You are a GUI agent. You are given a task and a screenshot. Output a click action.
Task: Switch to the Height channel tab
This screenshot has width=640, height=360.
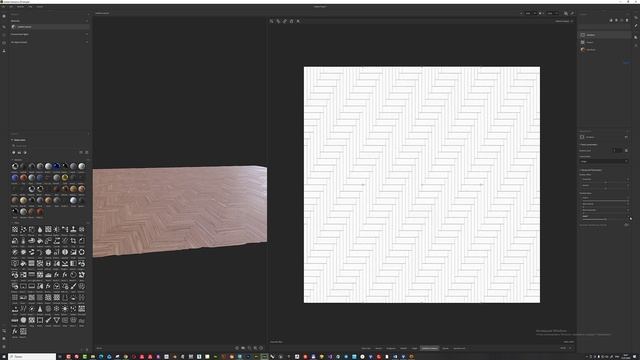coord(415,348)
